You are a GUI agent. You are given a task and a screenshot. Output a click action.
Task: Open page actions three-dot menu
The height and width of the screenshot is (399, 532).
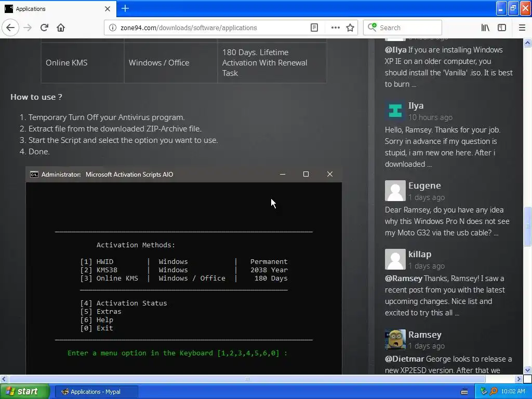point(335,28)
